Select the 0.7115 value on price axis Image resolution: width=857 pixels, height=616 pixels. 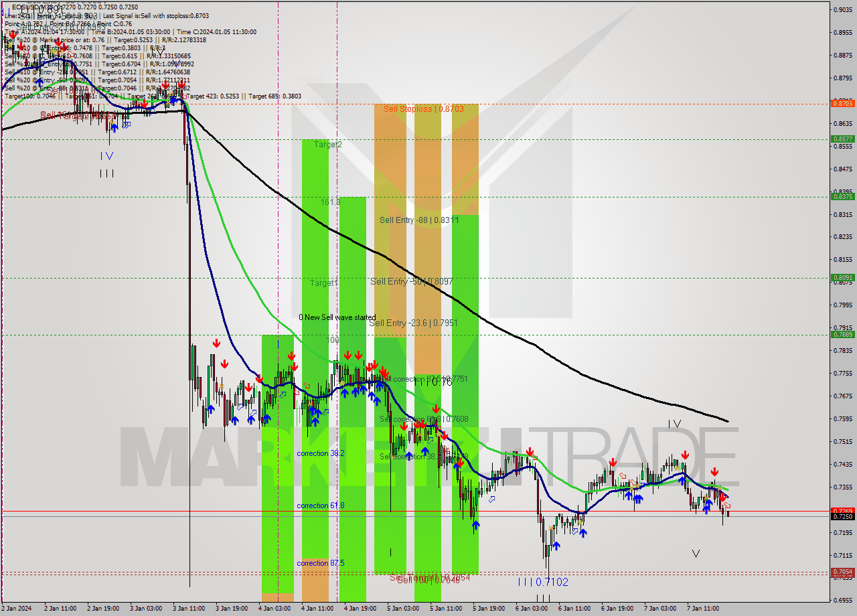[842, 555]
